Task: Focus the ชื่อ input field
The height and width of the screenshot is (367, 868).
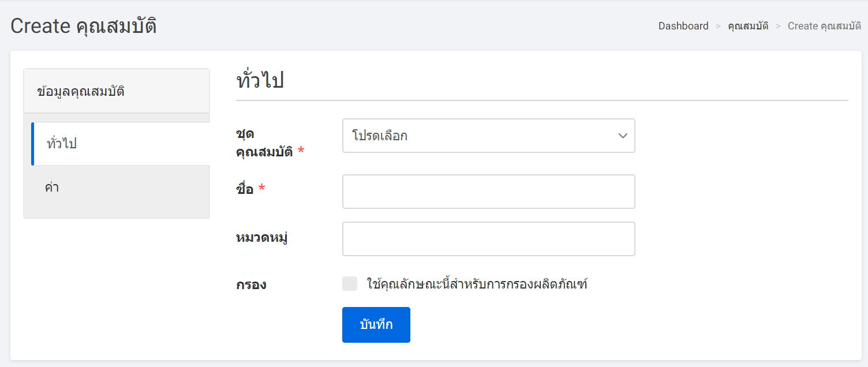Action: coord(488,192)
